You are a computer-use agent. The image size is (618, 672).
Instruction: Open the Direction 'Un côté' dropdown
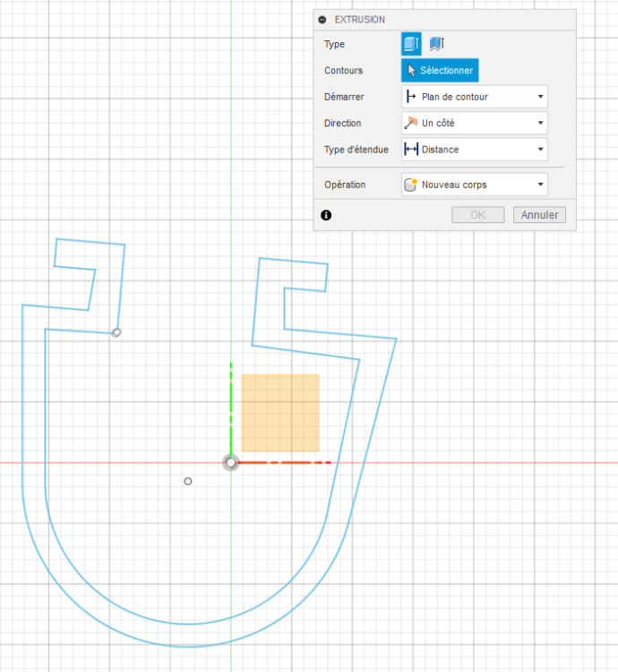point(475,123)
